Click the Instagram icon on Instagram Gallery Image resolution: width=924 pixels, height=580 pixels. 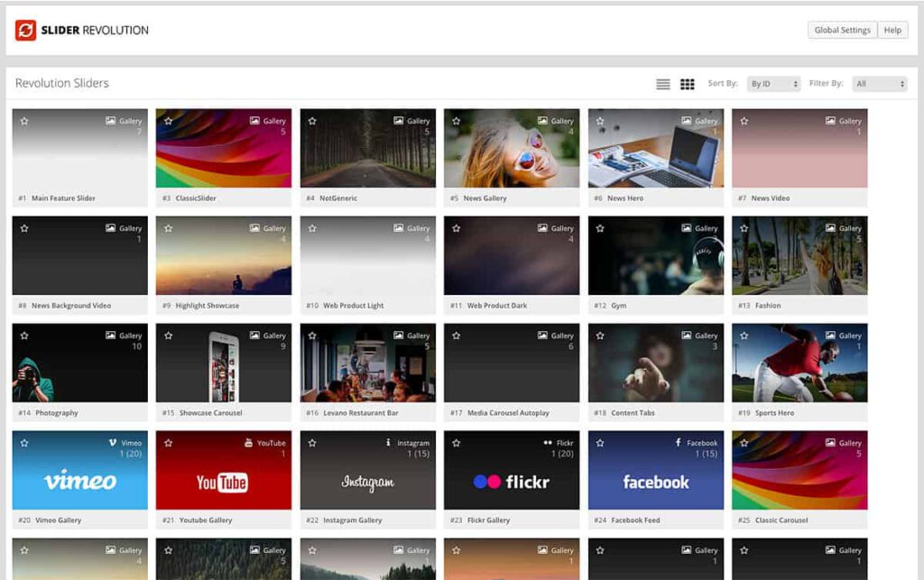[388, 442]
